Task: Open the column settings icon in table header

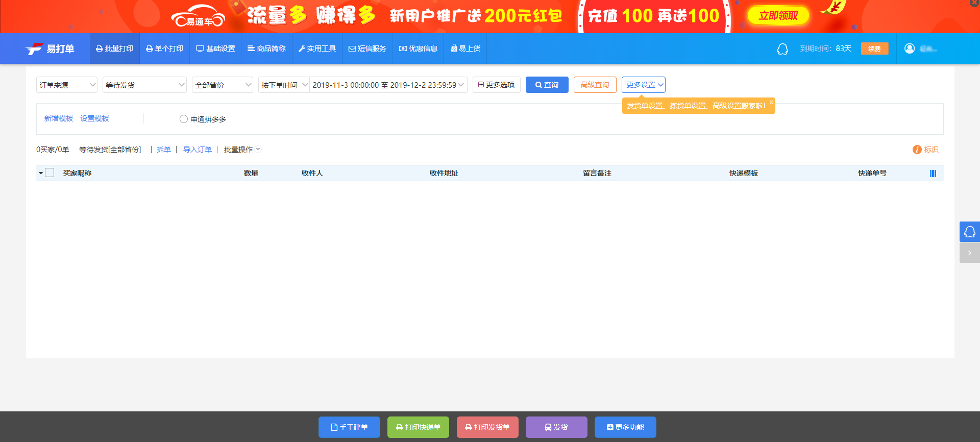Action: (x=933, y=174)
